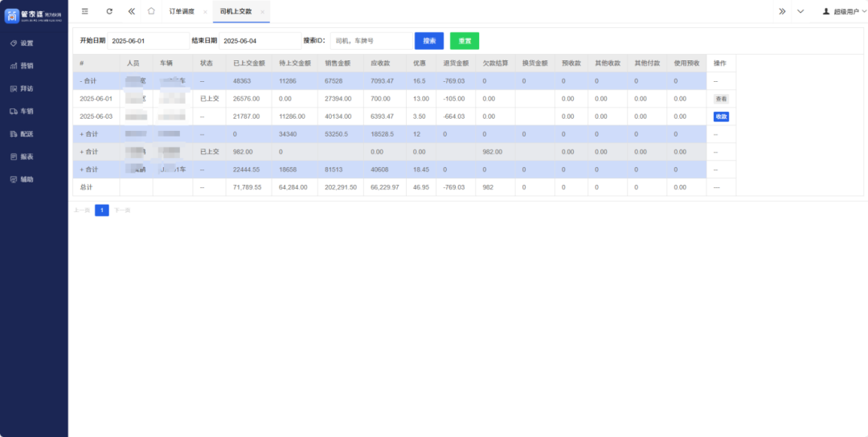This screenshot has height=437, width=868.
Task: Click 收款 button in the 2025-06-03 row
Action: click(721, 116)
